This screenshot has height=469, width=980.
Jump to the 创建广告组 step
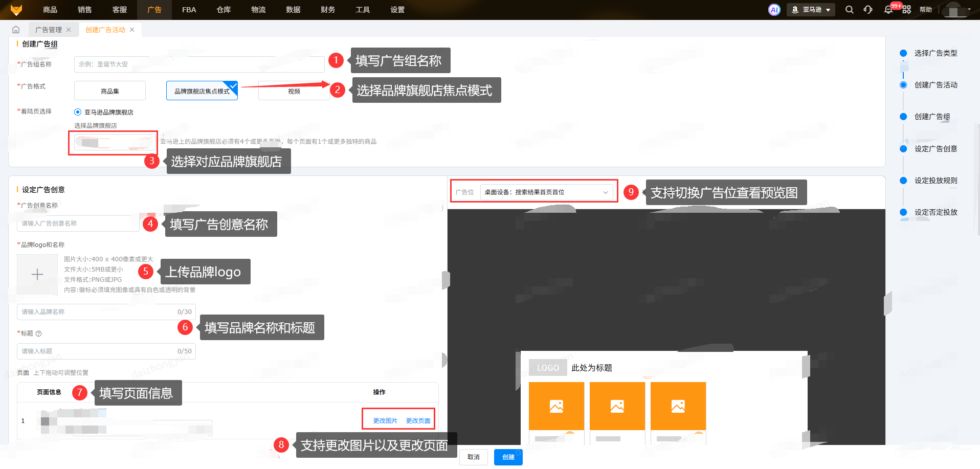coord(932,117)
